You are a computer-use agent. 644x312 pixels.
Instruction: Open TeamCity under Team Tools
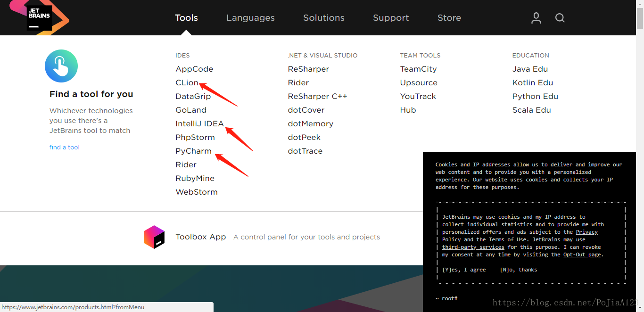pos(419,69)
